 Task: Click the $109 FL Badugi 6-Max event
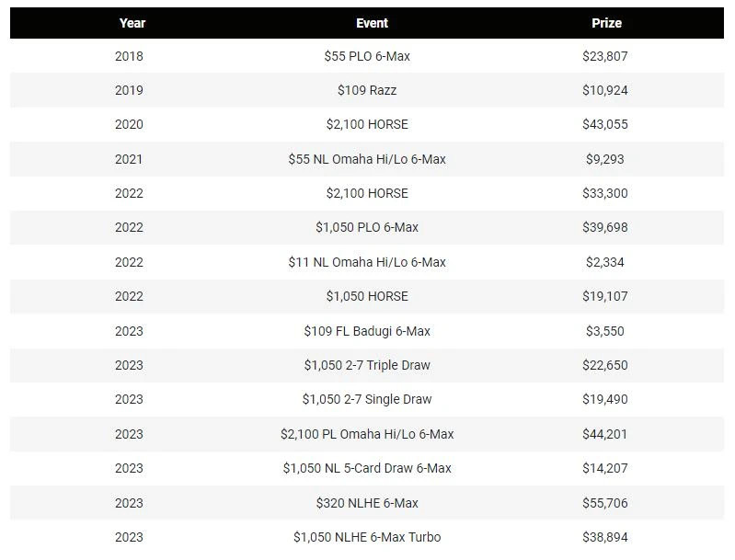[x=367, y=331]
